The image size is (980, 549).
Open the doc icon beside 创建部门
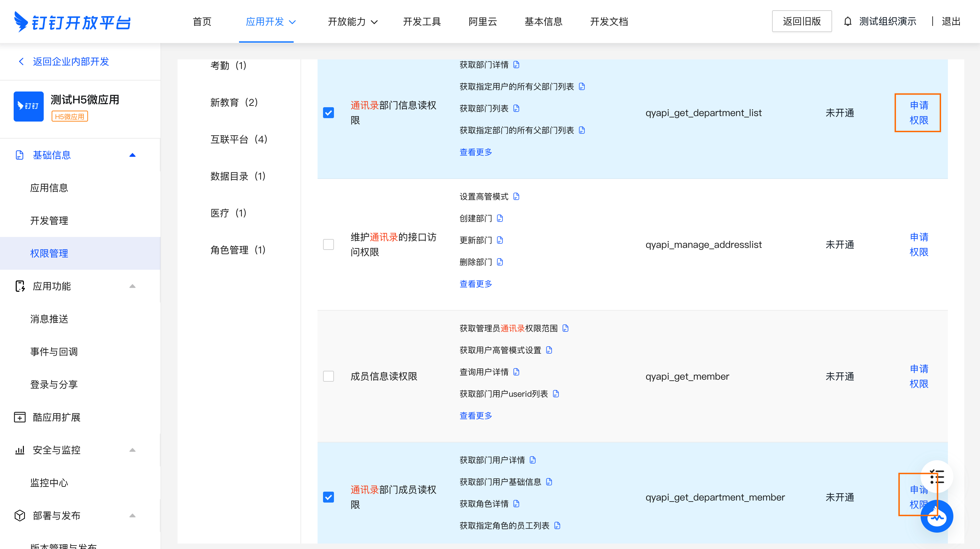click(500, 219)
